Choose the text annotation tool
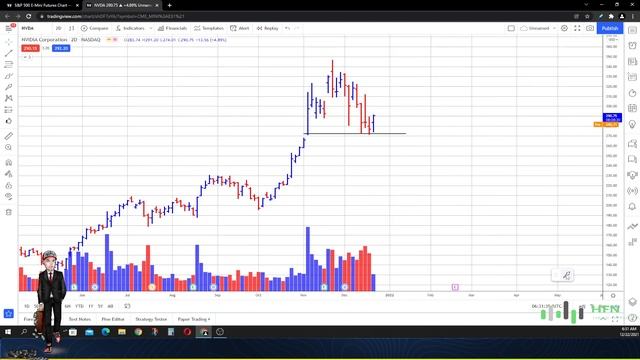640x360 pixels. click(9, 87)
